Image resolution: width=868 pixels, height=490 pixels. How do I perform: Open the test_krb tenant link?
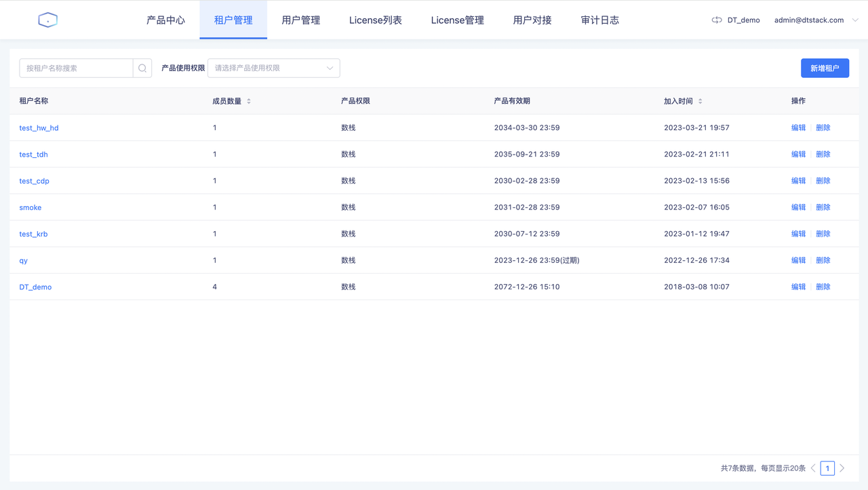click(x=33, y=234)
